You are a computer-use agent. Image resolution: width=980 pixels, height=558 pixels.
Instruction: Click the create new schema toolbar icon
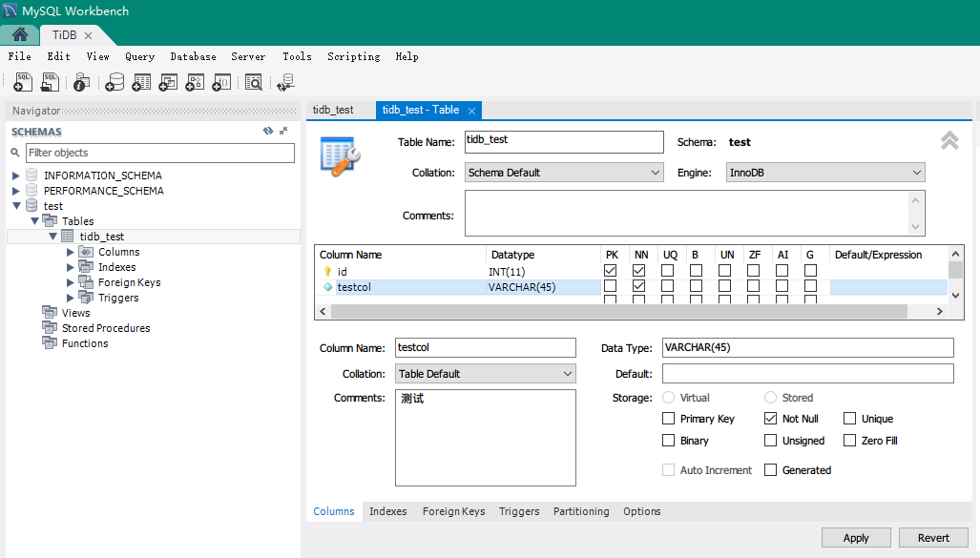point(115,82)
